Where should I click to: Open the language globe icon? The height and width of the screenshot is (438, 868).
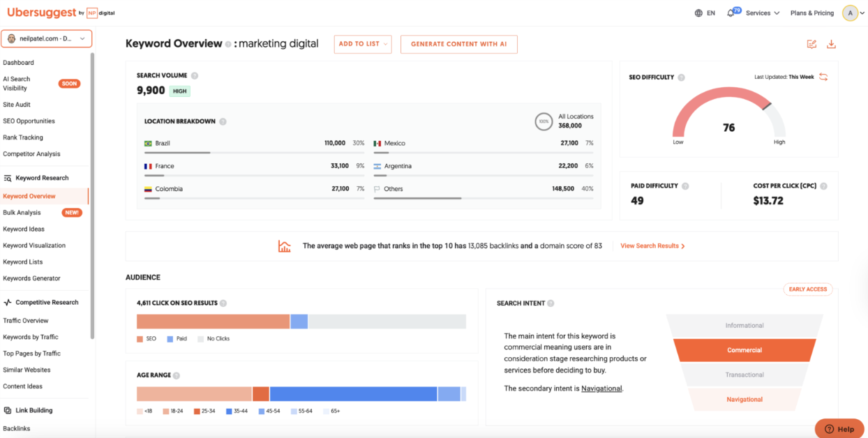pyautogui.click(x=698, y=13)
